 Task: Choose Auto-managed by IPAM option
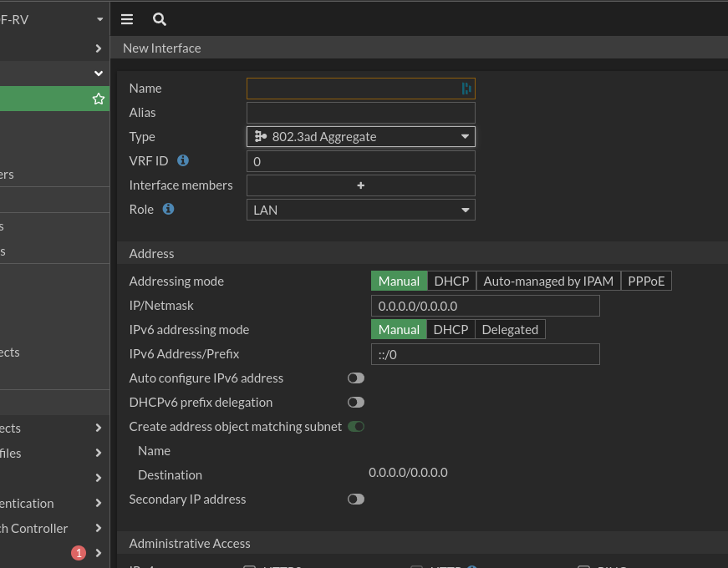(x=548, y=281)
